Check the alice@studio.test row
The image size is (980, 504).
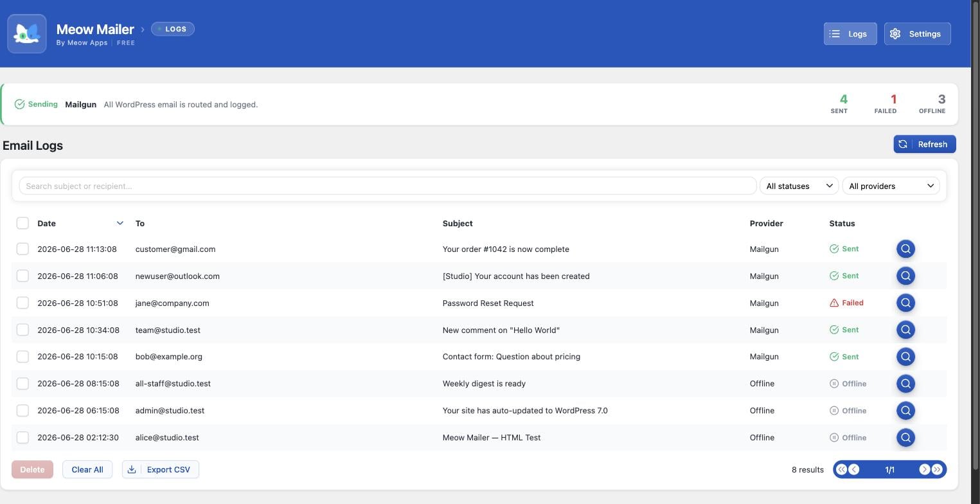22,438
